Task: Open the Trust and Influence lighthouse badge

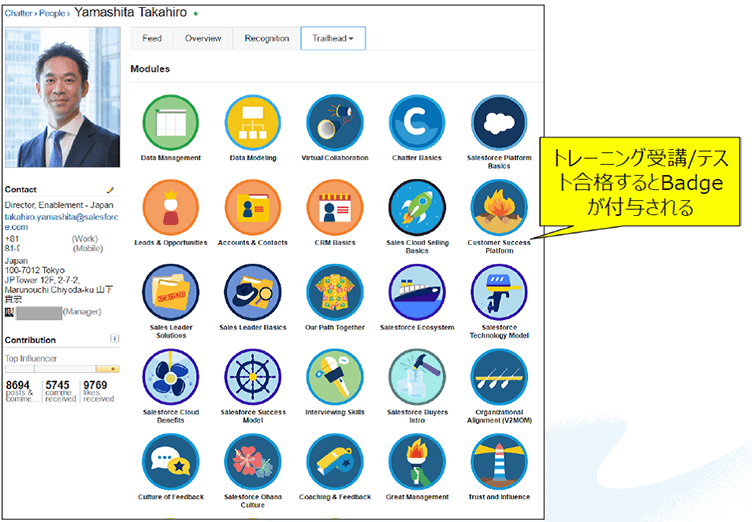Action: click(x=499, y=461)
